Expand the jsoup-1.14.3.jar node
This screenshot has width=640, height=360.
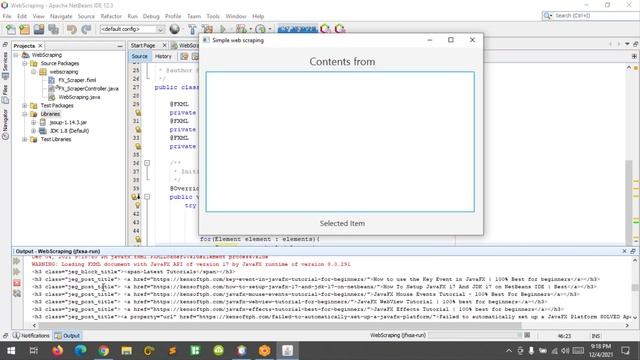pyautogui.click(x=34, y=122)
